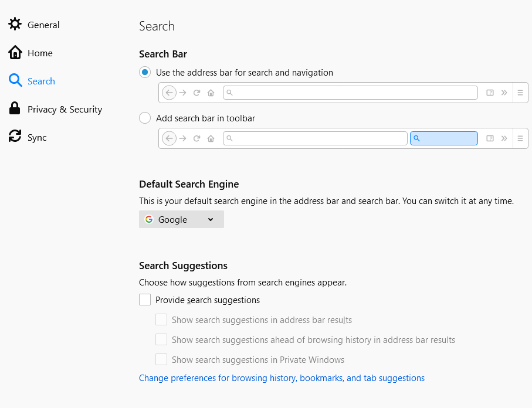Click the back arrow in first toolbar preview
This screenshot has width=532, height=408.
click(x=169, y=93)
